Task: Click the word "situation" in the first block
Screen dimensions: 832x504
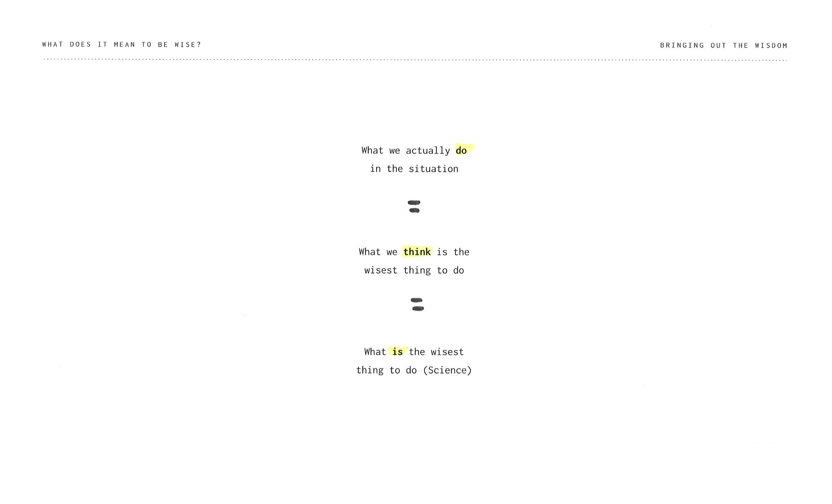Action: coord(433,169)
